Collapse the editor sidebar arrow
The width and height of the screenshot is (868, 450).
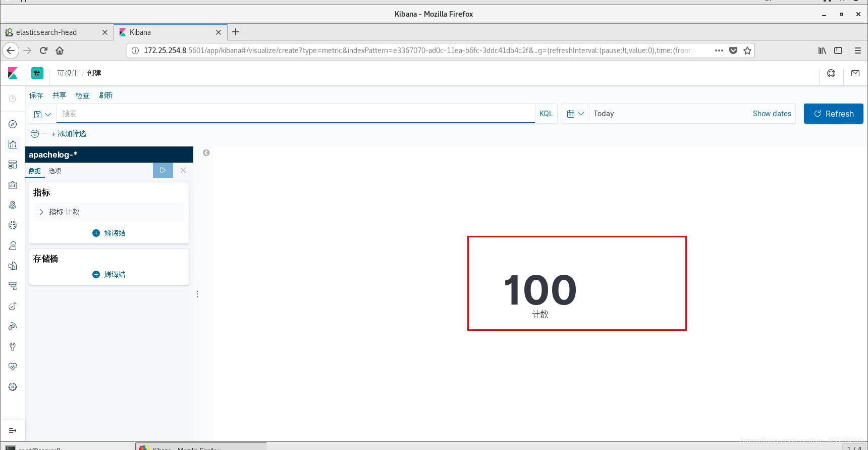pos(206,153)
